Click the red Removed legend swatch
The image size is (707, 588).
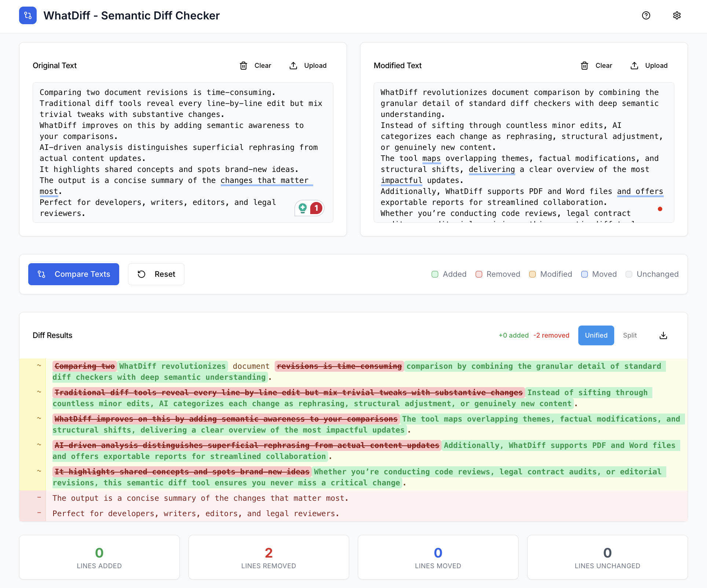click(479, 274)
